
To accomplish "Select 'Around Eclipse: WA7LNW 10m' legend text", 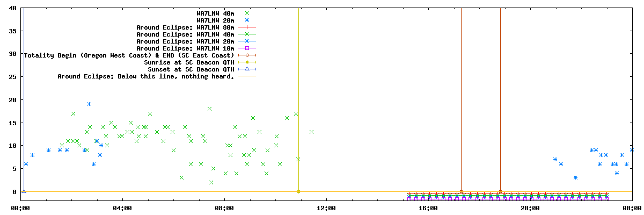I will [185, 48].
